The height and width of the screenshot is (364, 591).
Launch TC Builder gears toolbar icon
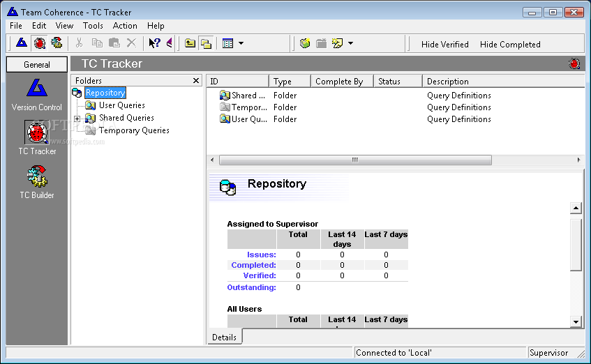(57, 43)
